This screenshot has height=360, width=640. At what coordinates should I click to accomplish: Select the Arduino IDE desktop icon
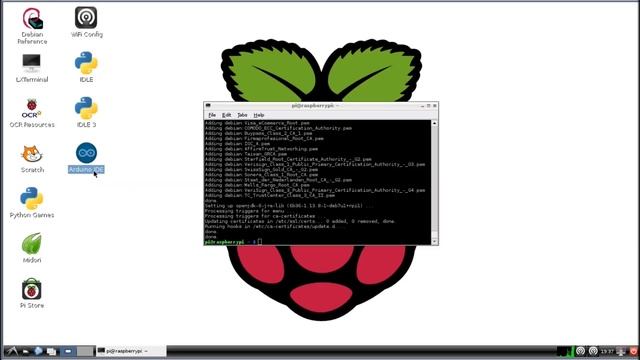[x=86, y=158]
